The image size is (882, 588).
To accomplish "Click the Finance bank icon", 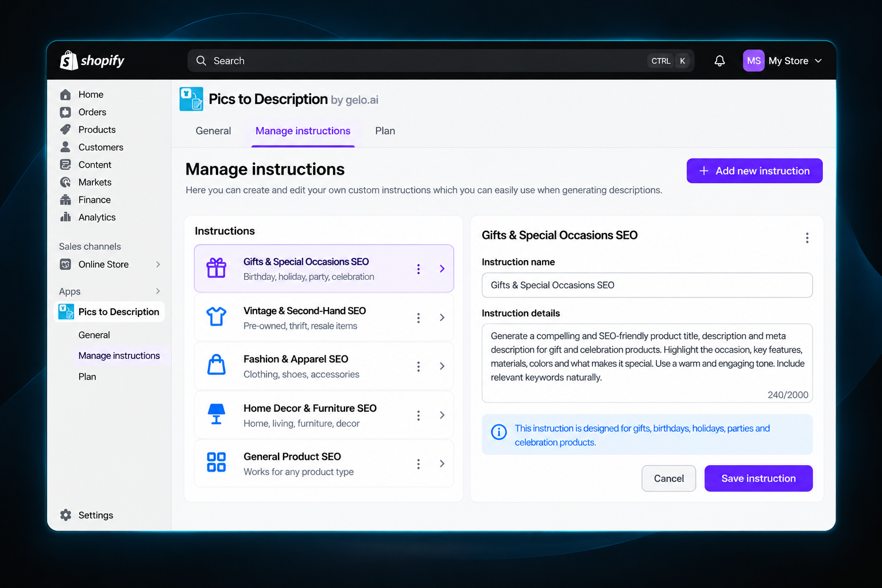I will click(x=65, y=200).
